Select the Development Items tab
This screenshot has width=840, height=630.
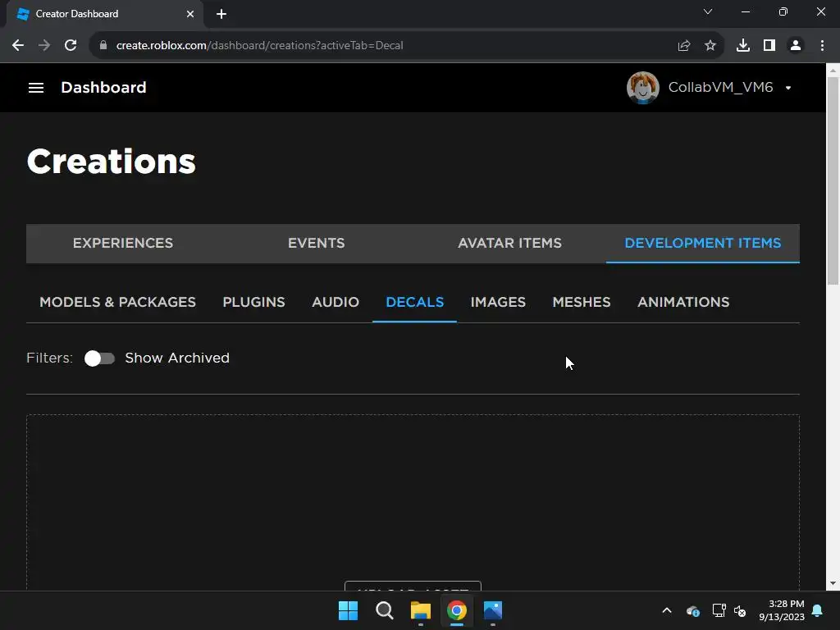pos(703,243)
